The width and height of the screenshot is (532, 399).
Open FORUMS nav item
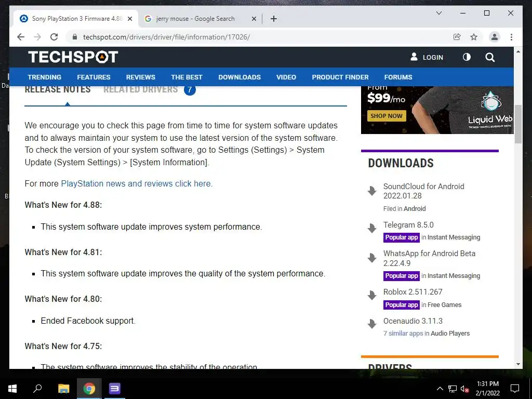pos(398,77)
